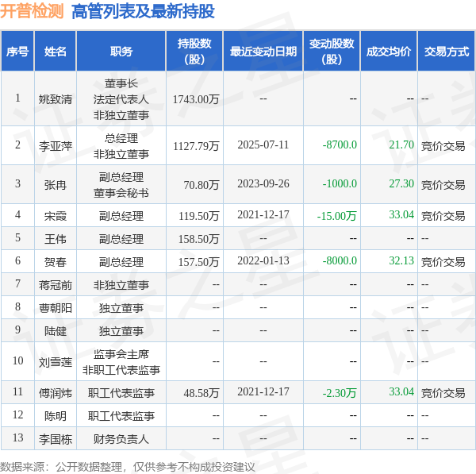Screen dimensions: 476x474
Task: Click the position 法定代表人
Action: 121,99
